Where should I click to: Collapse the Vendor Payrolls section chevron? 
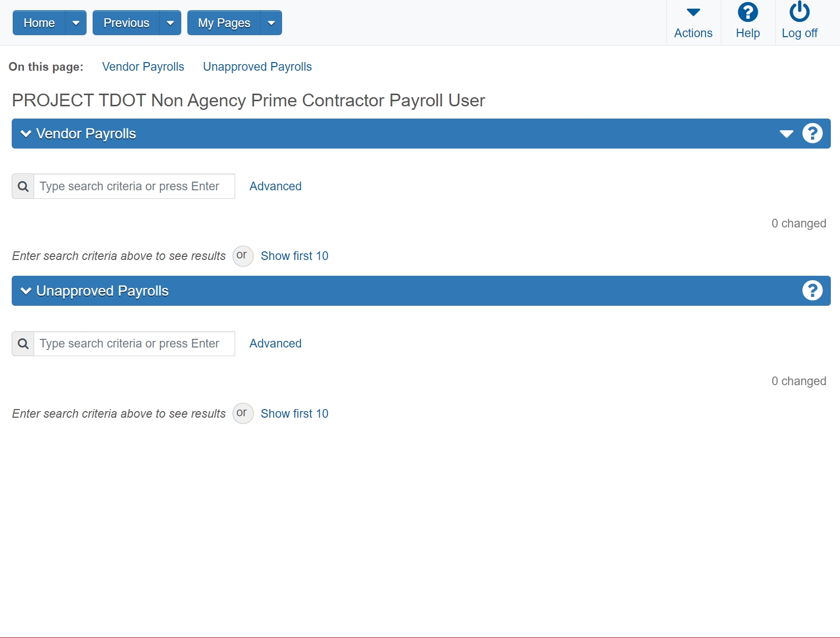tap(25, 134)
